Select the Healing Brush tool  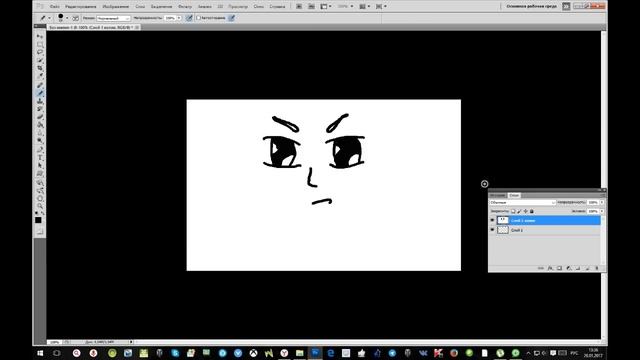[40, 85]
